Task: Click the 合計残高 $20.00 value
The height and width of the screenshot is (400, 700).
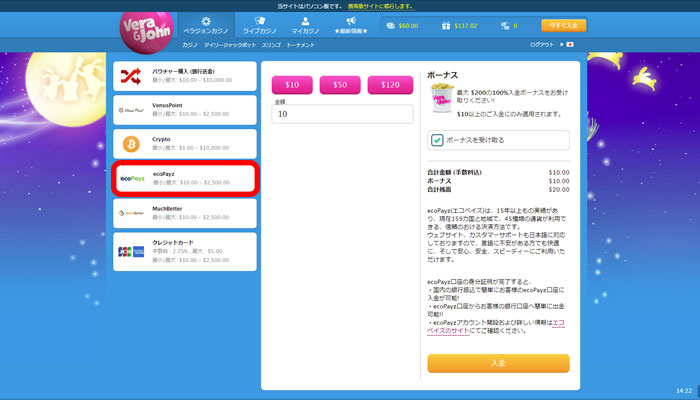Action: pos(559,190)
